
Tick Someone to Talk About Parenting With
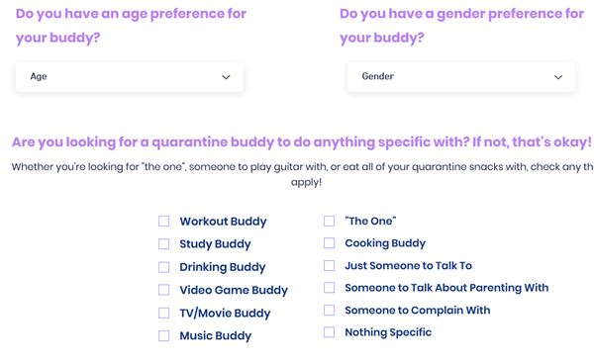tap(330, 288)
